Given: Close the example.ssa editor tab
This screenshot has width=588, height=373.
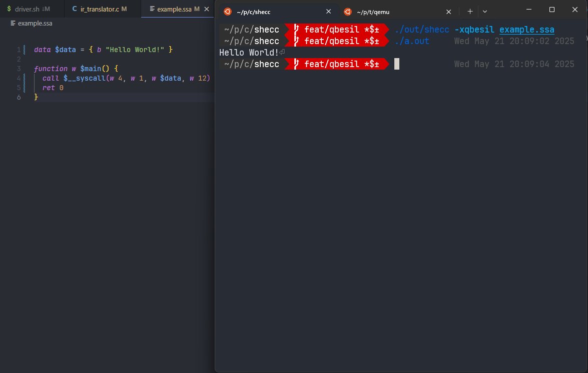Looking at the screenshot, I should tap(206, 9).
